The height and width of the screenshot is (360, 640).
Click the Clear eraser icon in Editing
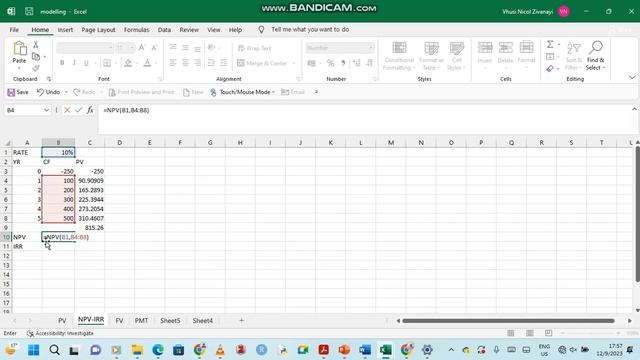[x=550, y=69]
